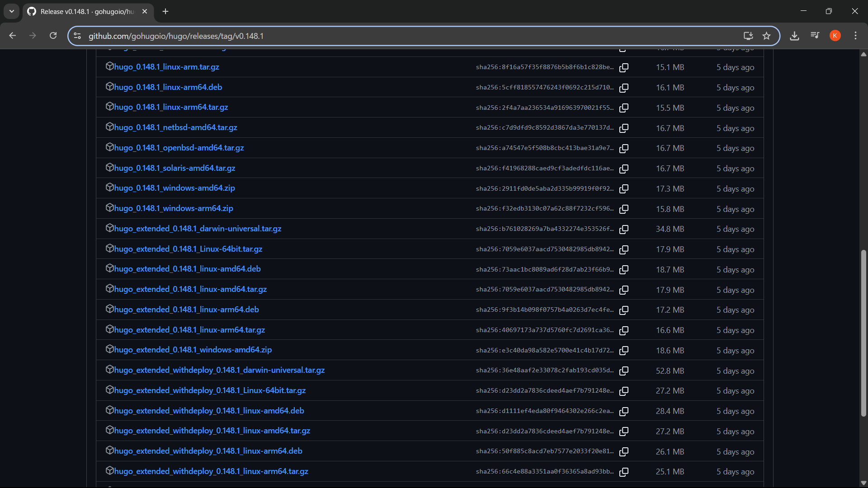Open media controls icon in toolbar
Viewport: 868px width, 488px height.
point(815,35)
